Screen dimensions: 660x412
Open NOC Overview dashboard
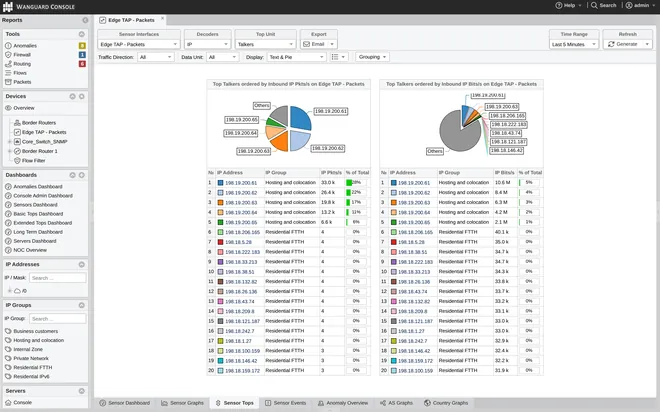pos(30,250)
